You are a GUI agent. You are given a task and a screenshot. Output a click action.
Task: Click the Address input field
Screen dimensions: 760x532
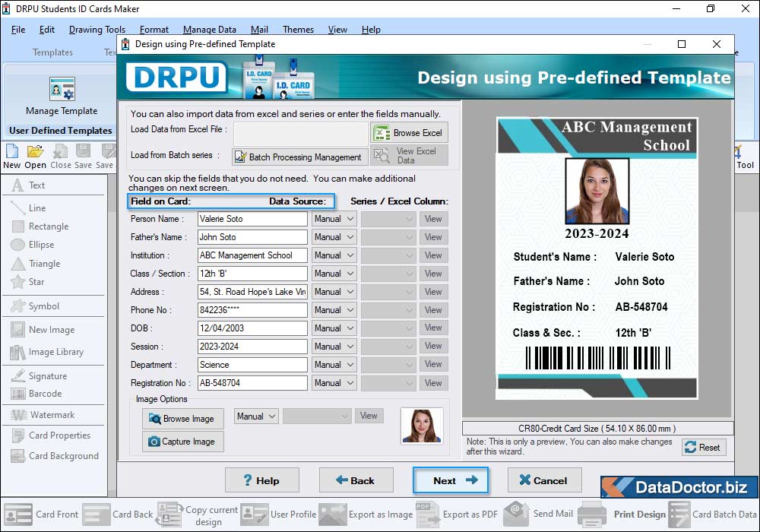click(252, 292)
